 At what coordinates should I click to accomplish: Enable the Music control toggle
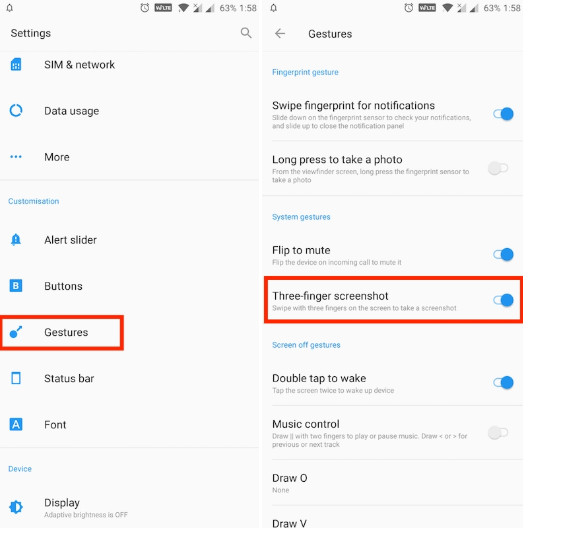click(498, 432)
